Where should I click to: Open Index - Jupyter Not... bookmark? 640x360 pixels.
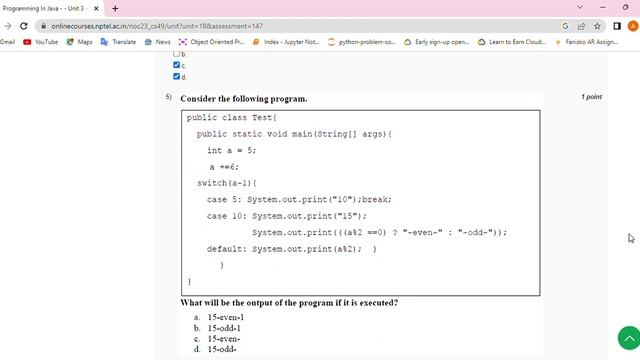tap(286, 42)
